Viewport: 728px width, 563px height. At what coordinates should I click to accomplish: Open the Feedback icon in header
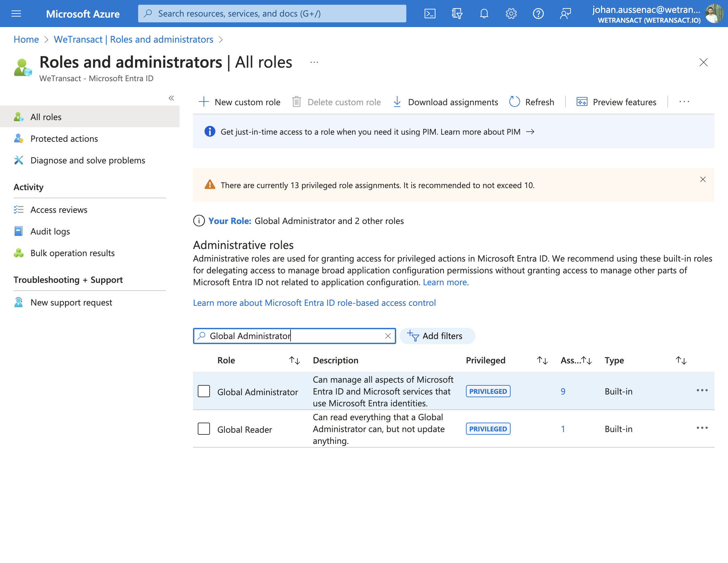point(565,14)
